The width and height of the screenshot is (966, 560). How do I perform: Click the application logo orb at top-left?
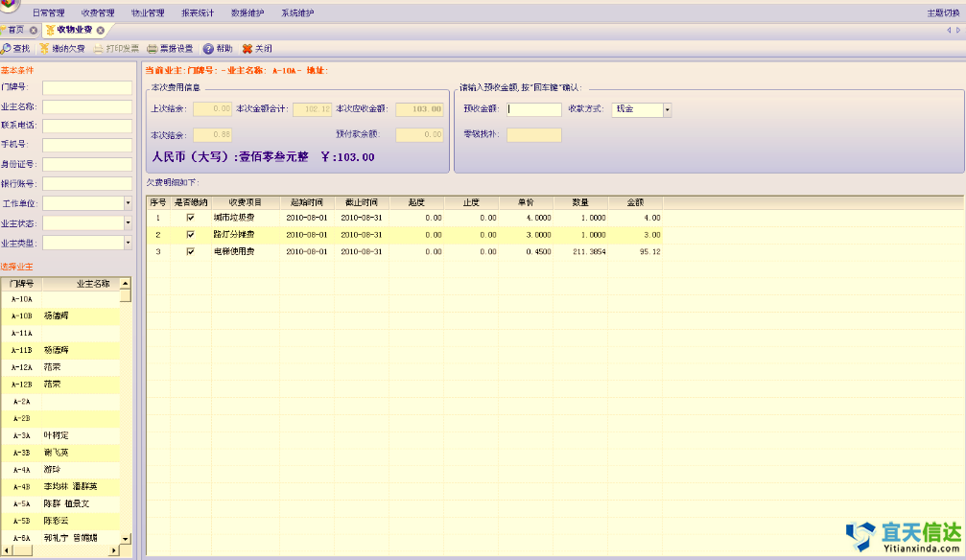click(x=10, y=5)
